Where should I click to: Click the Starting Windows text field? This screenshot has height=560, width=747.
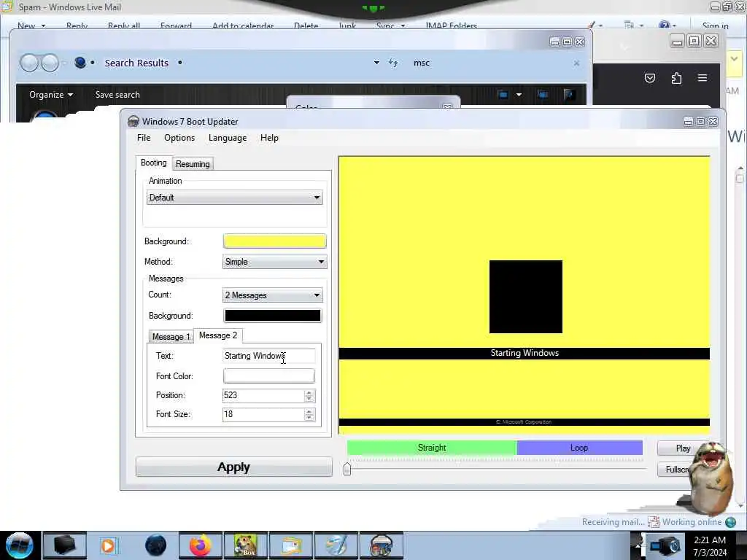tap(268, 356)
